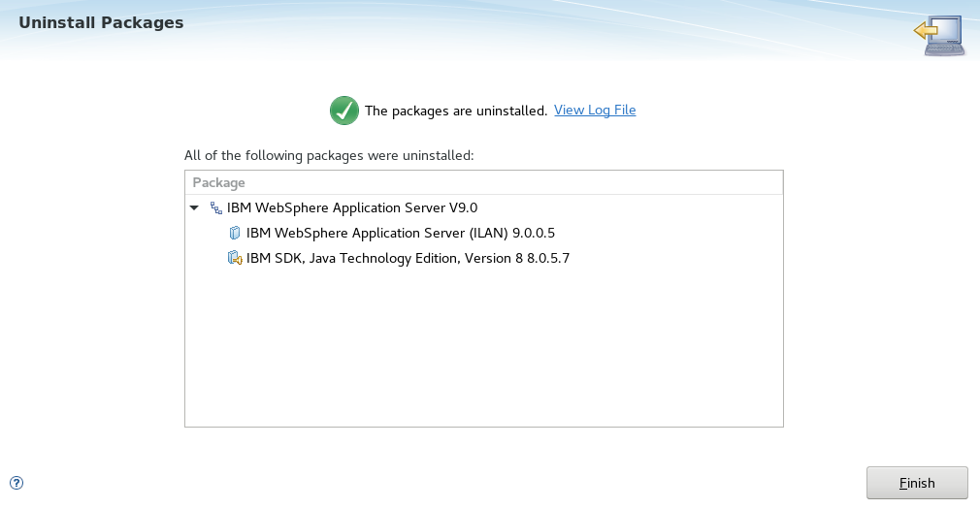Click 'All of the following packages were uninstalled' label
Viewport: 980px width, 509px height.
click(329, 155)
